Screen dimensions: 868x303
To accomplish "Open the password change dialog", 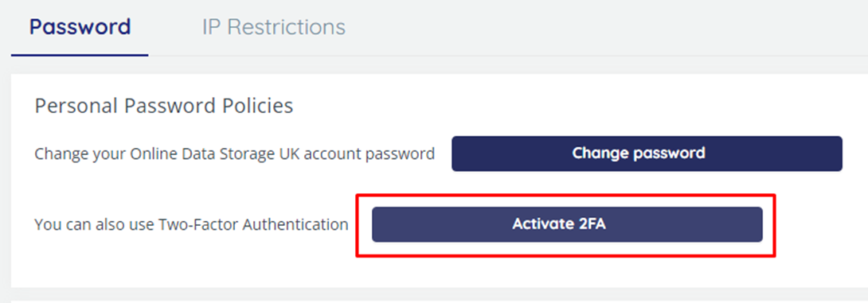I will [647, 153].
